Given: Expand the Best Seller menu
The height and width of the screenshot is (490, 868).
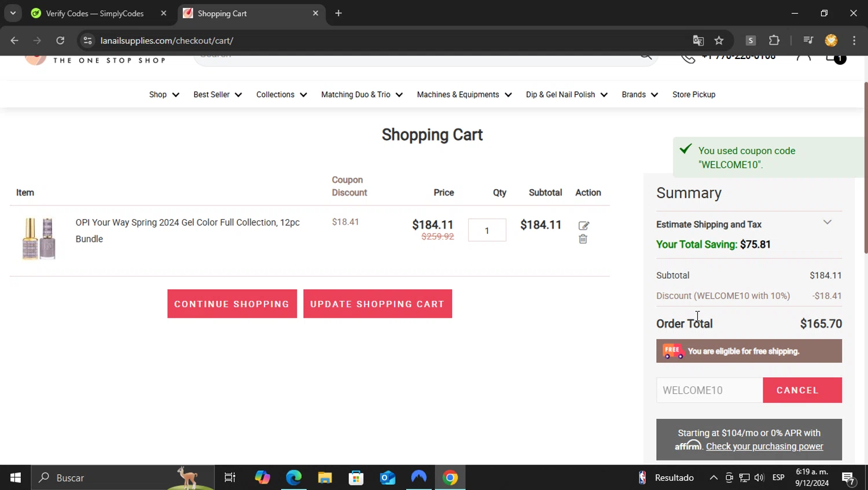Looking at the screenshot, I should 218,95.
